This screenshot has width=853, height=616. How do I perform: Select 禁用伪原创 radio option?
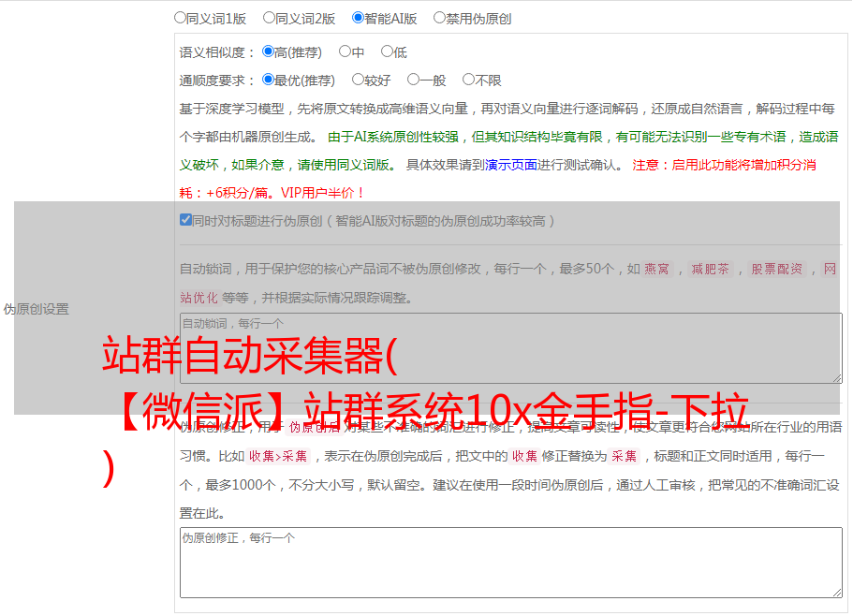point(439,18)
